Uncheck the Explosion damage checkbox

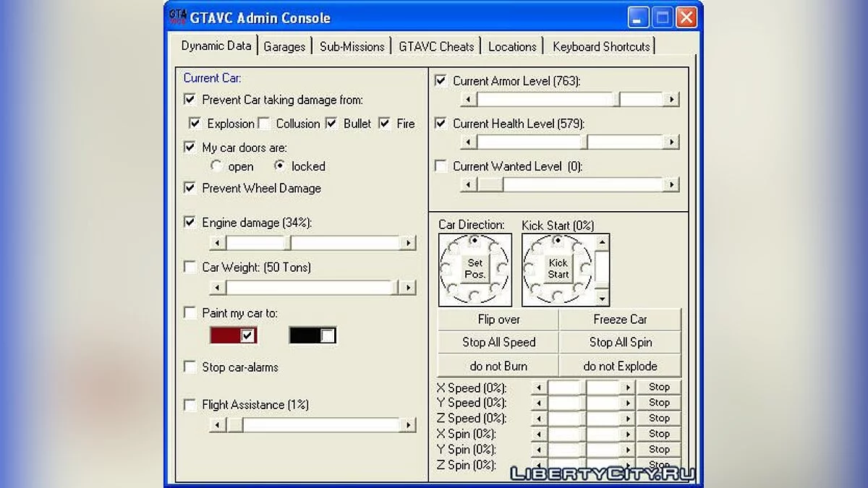[x=195, y=123]
